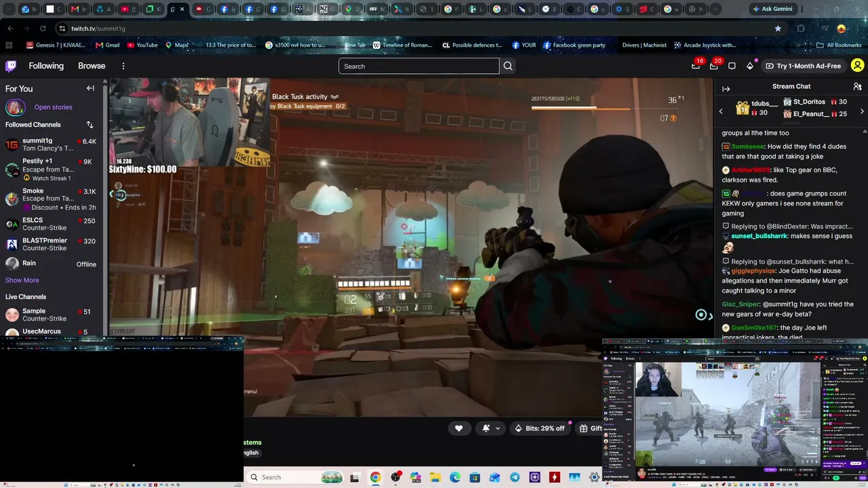Bookmark this page with star icon

tap(778, 28)
